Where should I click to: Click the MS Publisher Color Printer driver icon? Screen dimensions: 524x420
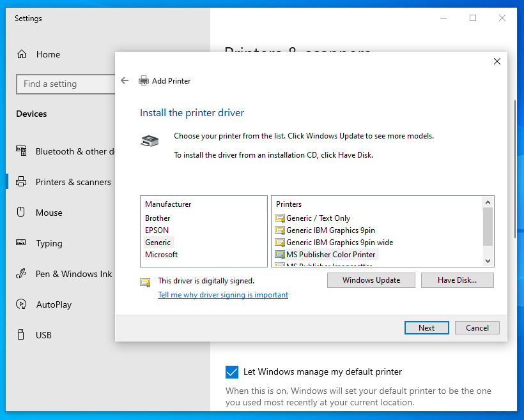tap(280, 255)
